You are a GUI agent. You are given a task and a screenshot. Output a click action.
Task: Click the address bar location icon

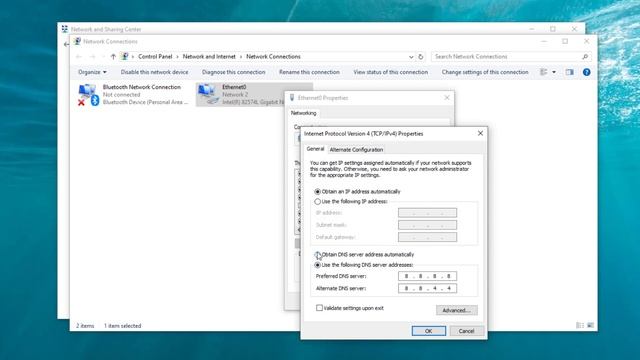[x=125, y=57]
